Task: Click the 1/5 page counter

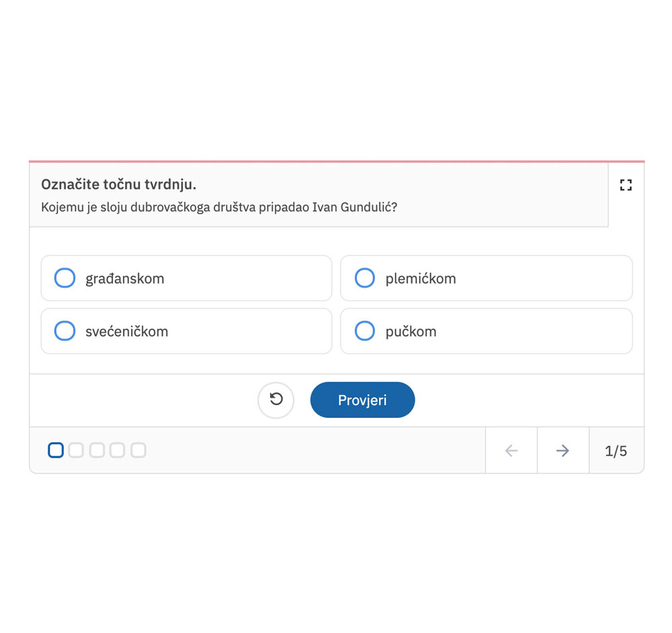Action: [x=616, y=451]
